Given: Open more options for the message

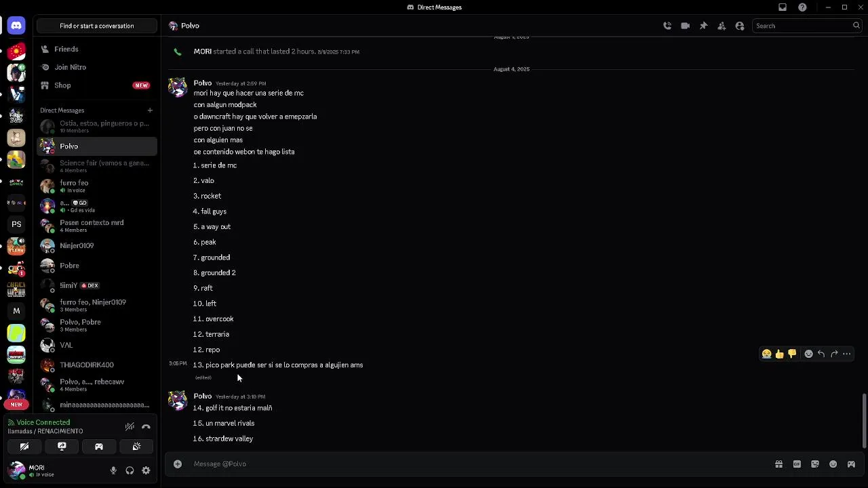Looking at the screenshot, I should click(846, 354).
